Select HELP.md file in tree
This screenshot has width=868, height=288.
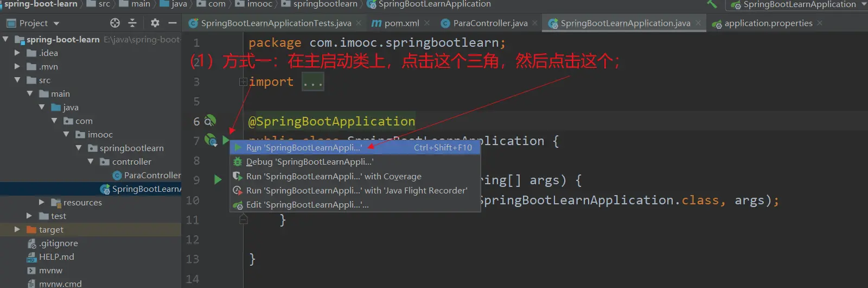click(x=50, y=256)
